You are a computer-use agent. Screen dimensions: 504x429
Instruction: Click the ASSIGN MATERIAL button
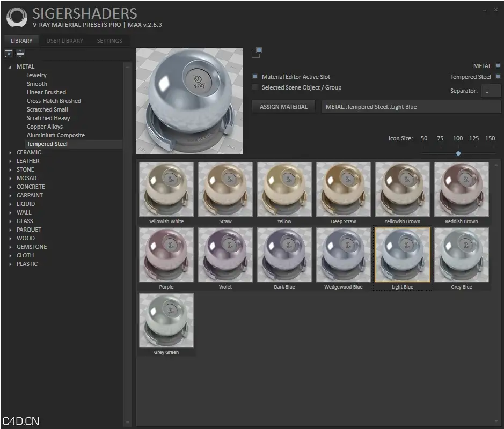tap(283, 107)
